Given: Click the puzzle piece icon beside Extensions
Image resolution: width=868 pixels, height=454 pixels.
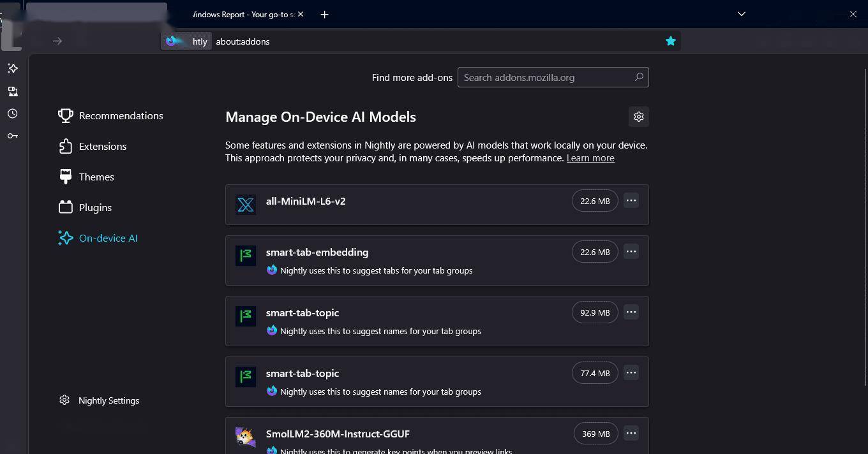Looking at the screenshot, I should coord(65,146).
